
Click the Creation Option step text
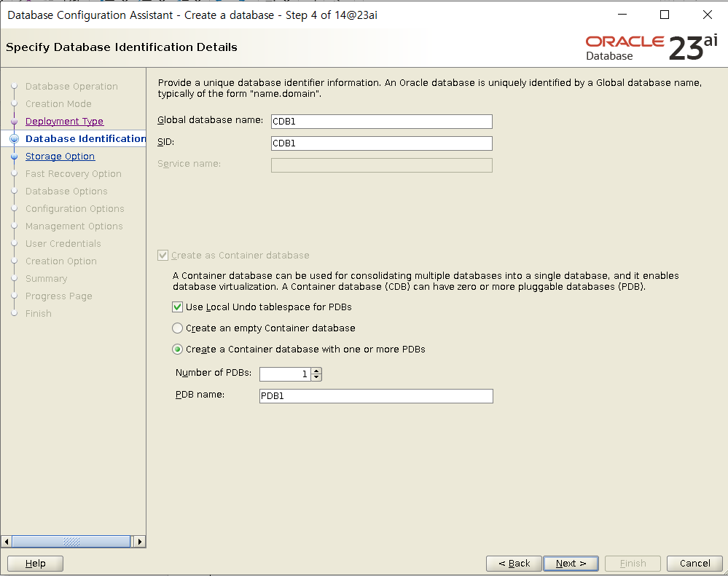coord(61,261)
